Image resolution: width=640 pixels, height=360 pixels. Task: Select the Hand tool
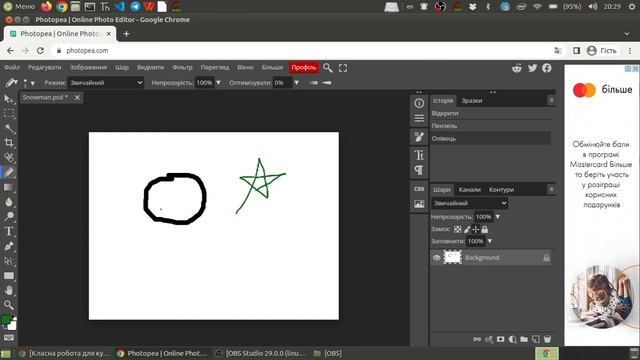point(9,291)
